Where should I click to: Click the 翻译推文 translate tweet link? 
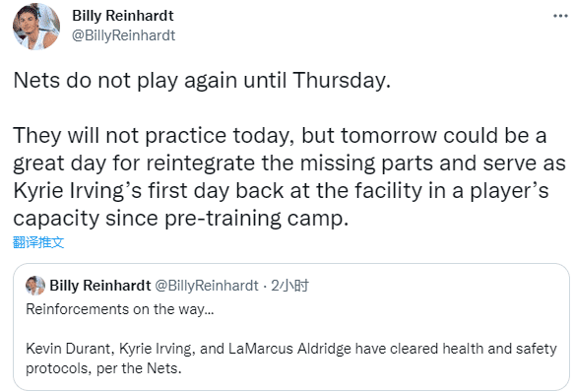pos(38,242)
